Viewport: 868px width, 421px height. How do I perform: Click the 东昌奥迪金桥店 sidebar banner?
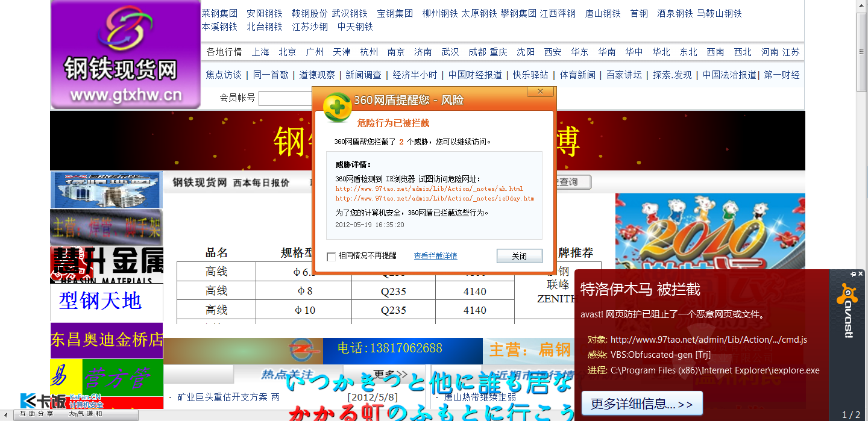coord(107,340)
